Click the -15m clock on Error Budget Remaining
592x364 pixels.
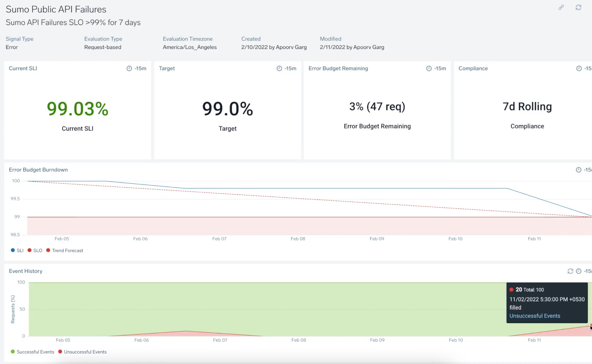tap(428, 68)
